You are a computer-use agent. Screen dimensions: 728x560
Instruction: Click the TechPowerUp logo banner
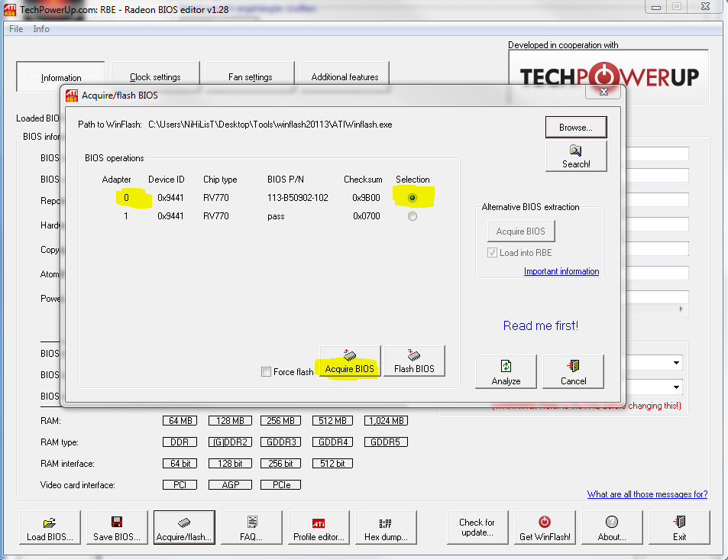[x=609, y=76]
